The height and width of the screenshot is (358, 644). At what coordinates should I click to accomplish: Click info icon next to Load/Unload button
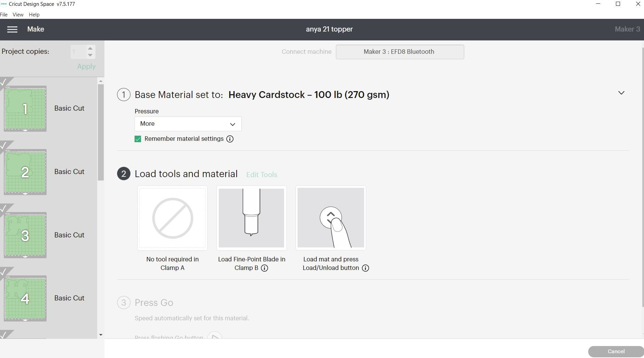click(x=365, y=268)
